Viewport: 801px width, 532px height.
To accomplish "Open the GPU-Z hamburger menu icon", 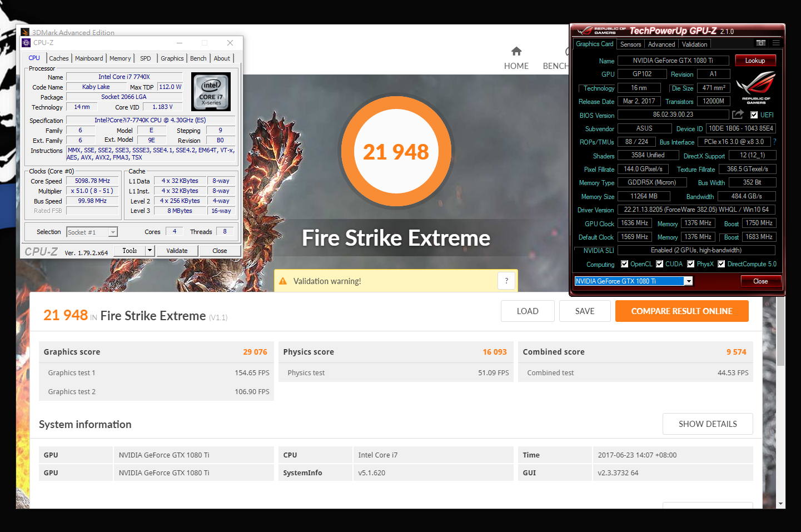I will pos(776,43).
